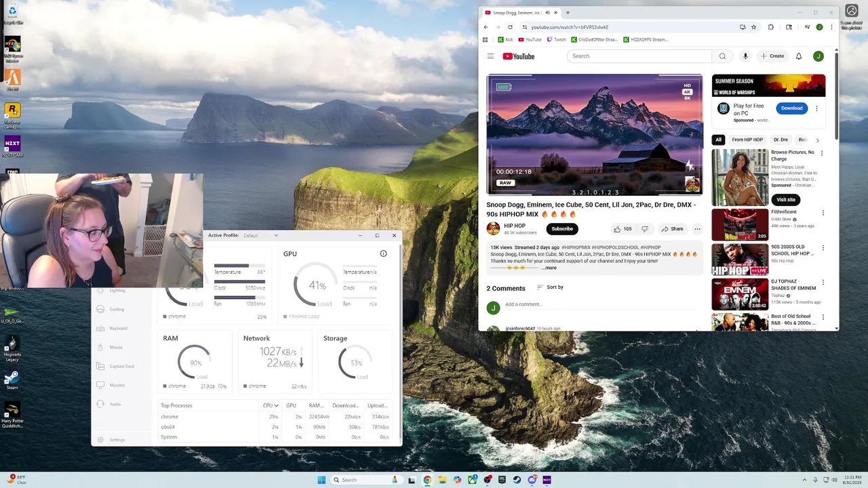The height and width of the screenshot is (488, 868).
Task: Open Steam from the taskbar
Action: [517, 480]
